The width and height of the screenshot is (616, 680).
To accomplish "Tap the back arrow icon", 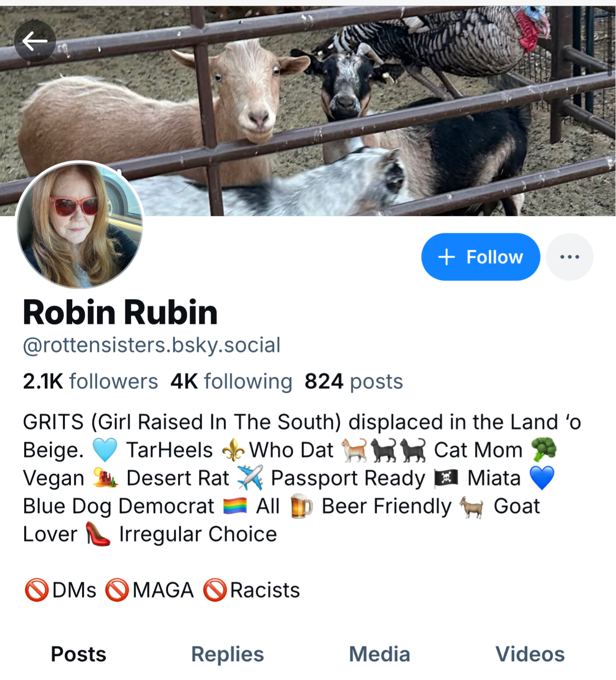I will [x=35, y=41].
